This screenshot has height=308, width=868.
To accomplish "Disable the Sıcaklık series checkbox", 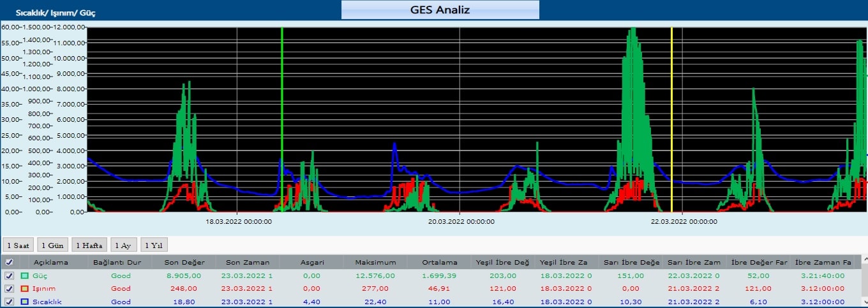I will tap(9, 302).
